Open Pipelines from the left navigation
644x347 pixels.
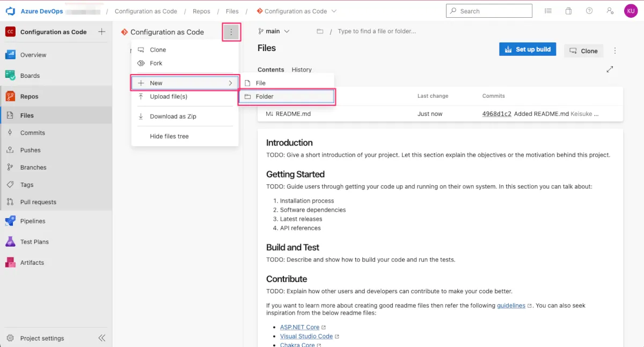tap(33, 221)
